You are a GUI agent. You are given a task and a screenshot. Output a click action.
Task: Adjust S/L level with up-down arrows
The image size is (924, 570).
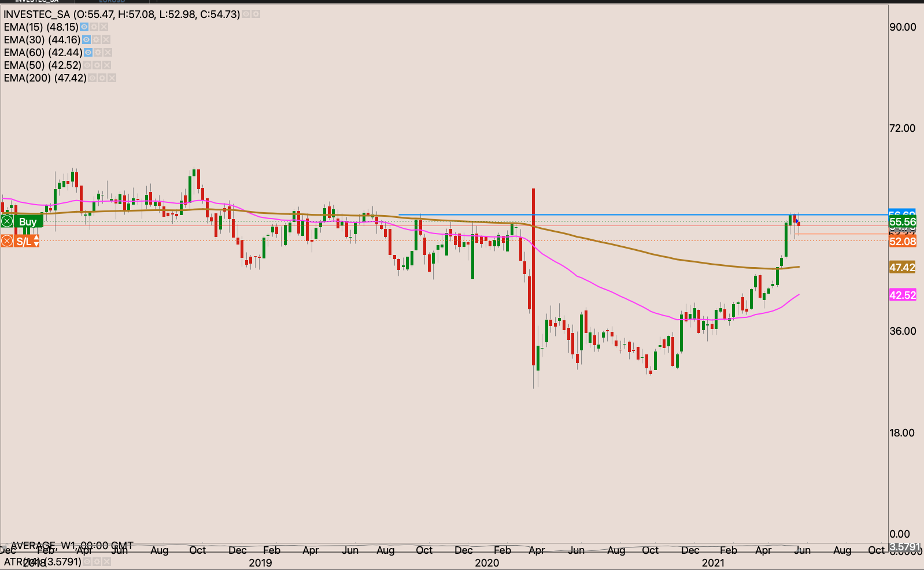pyautogui.click(x=36, y=241)
